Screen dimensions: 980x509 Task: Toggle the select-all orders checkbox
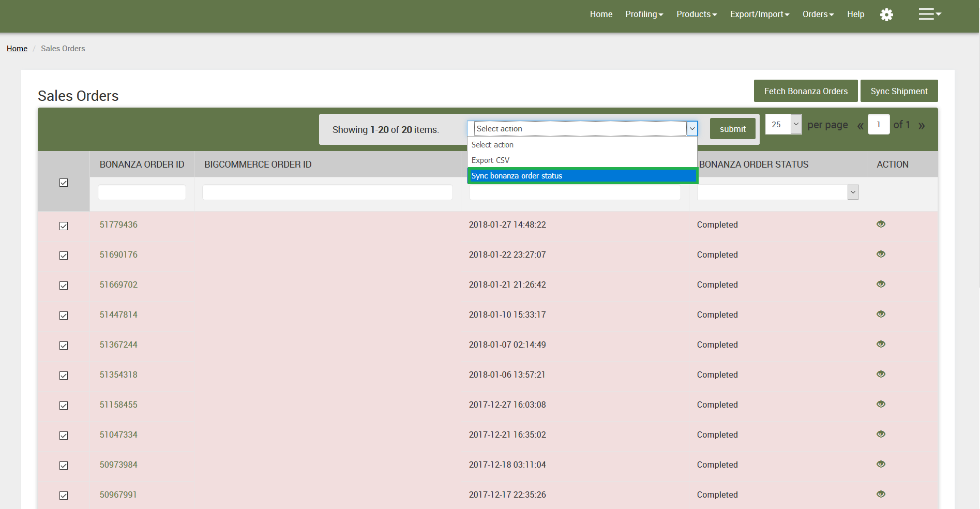(64, 183)
